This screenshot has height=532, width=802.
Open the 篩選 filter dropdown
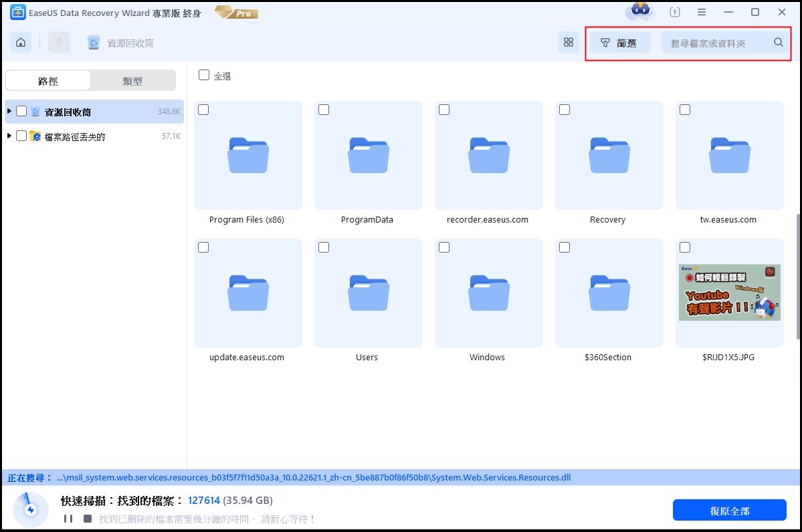pyautogui.click(x=619, y=43)
